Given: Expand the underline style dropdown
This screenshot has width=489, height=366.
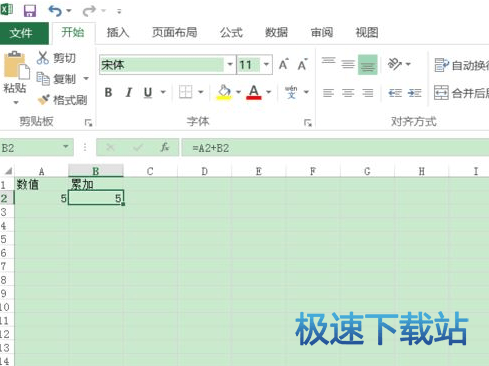Looking at the screenshot, I should pos(163,92).
